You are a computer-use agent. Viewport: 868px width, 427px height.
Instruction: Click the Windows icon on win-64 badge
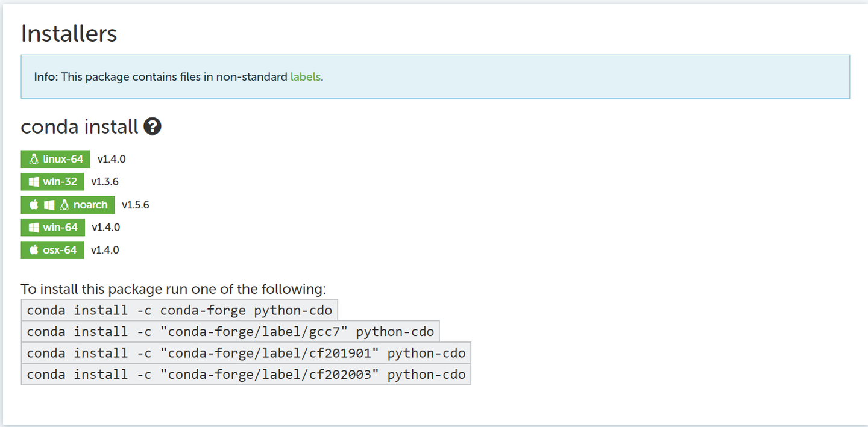tap(34, 227)
